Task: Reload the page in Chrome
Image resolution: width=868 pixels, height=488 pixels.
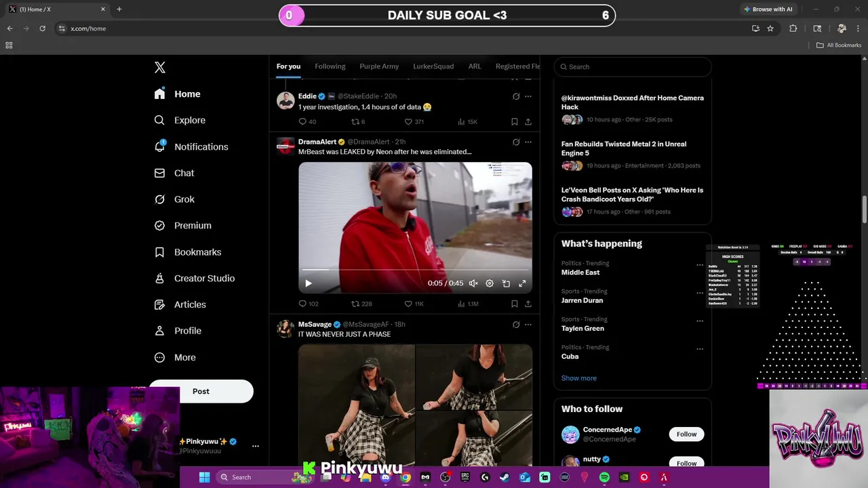Action: pyautogui.click(x=42, y=28)
